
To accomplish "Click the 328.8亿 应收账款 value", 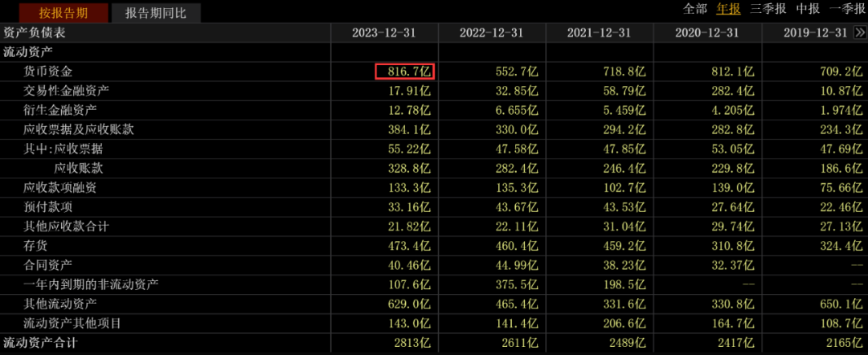I will click(x=408, y=169).
